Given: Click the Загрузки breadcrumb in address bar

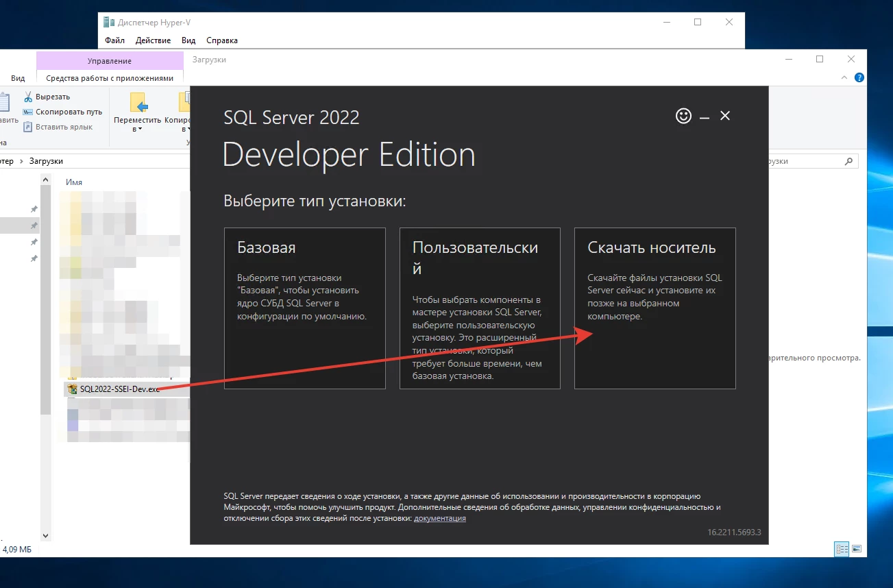Looking at the screenshot, I should pyautogui.click(x=46, y=161).
